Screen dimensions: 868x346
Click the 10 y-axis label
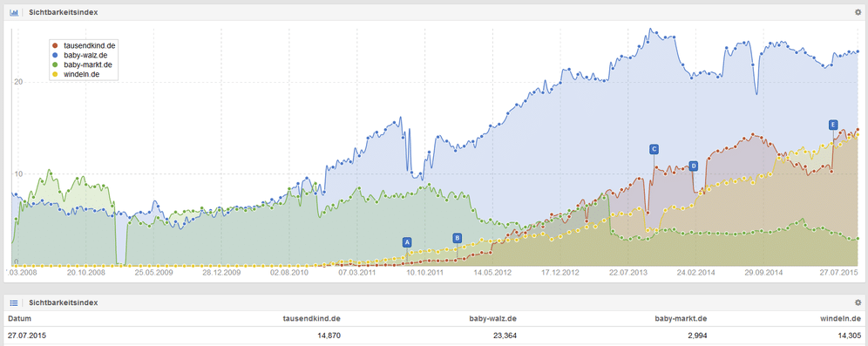(17, 173)
